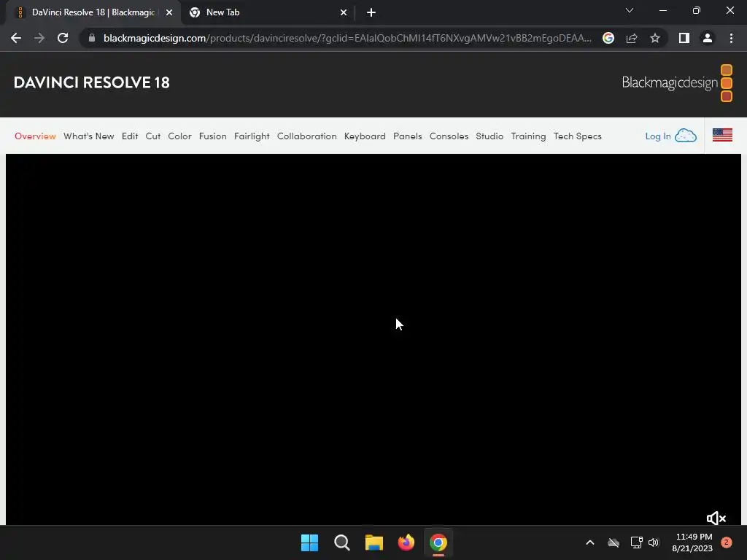747x560 pixels.
Task: Go to the Cut page
Action: pos(153,136)
